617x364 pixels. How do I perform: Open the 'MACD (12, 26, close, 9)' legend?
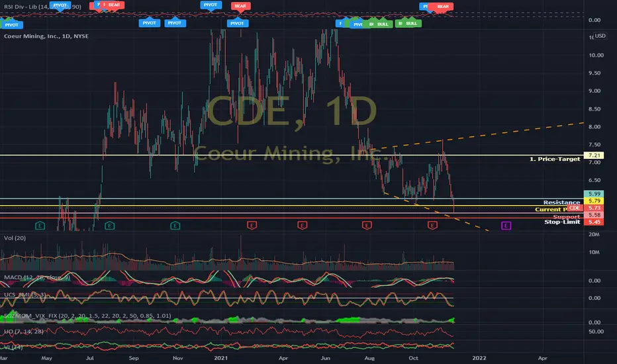coord(37,277)
